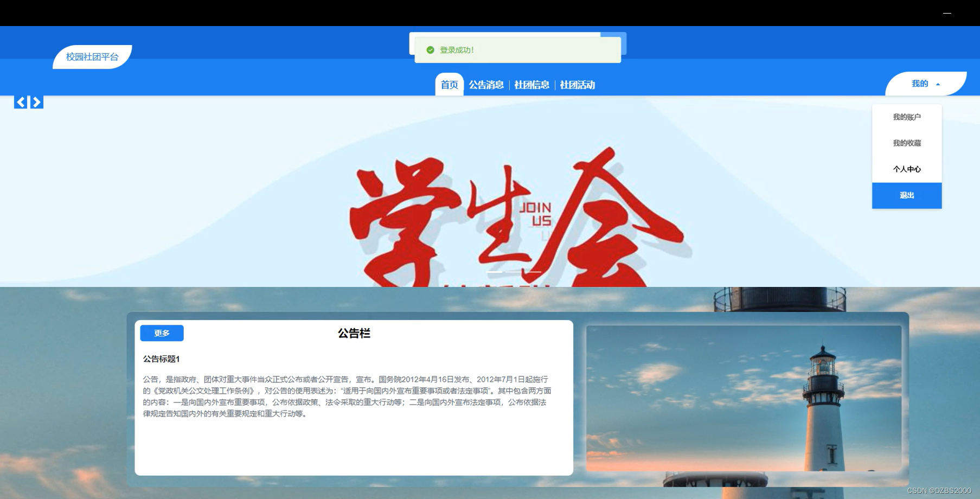980x499 pixels.
Task: Show the previous carousel slide arrow
Action: pyautogui.click(x=21, y=102)
